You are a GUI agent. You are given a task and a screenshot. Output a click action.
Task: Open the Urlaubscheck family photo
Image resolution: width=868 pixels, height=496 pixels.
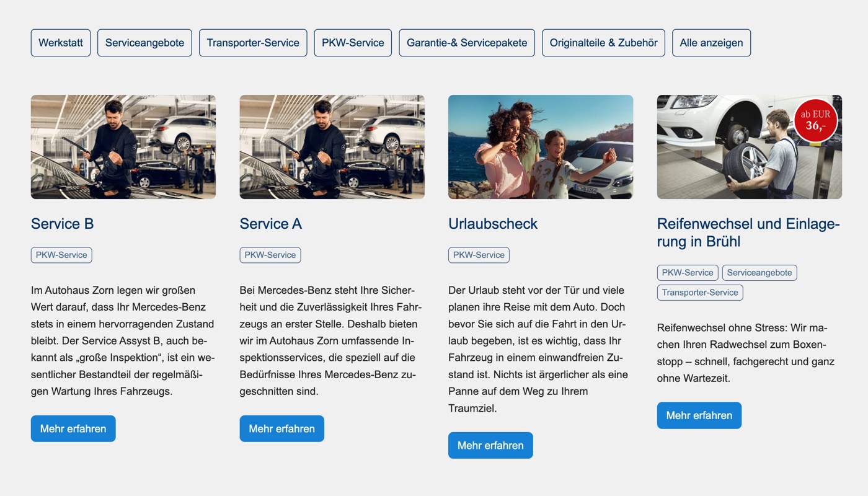click(x=541, y=147)
